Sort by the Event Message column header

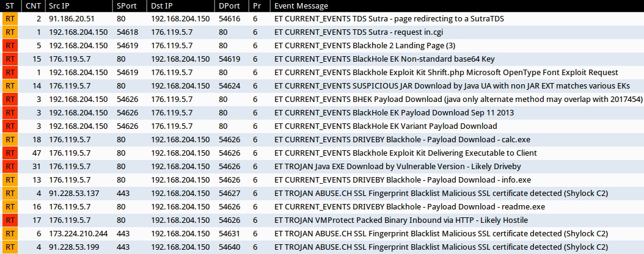coord(458,6)
